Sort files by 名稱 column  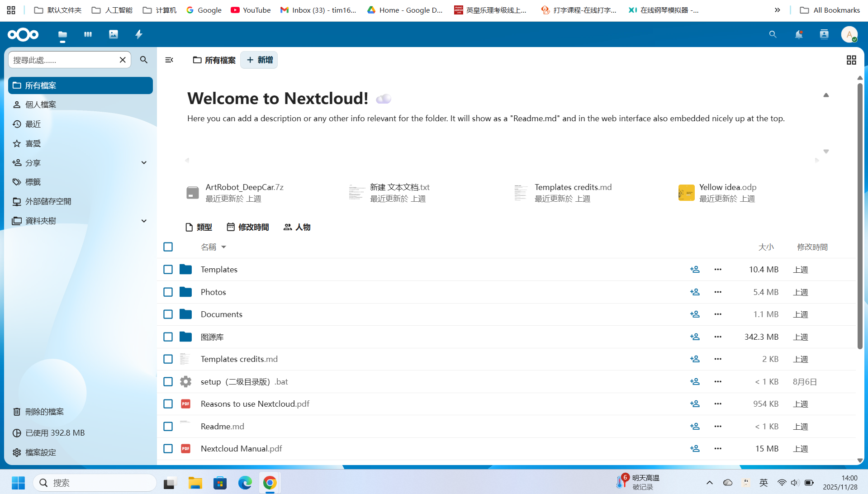213,247
